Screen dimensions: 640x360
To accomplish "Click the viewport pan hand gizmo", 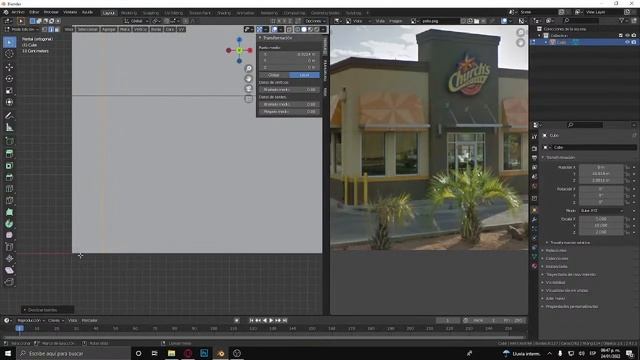I will click(x=249, y=78).
